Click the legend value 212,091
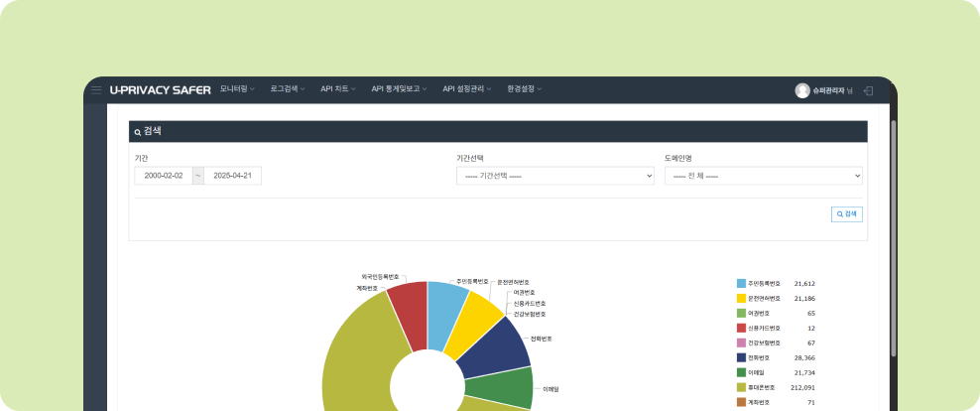Image resolution: width=980 pixels, height=411 pixels. 803,388
